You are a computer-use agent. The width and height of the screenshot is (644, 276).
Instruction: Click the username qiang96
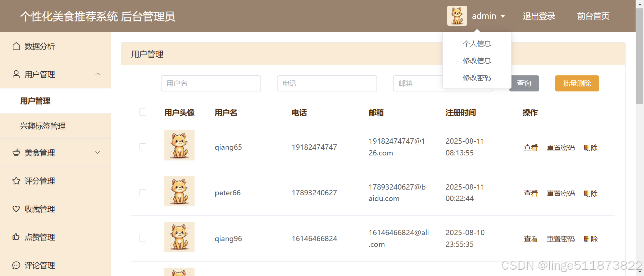(x=228, y=238)
